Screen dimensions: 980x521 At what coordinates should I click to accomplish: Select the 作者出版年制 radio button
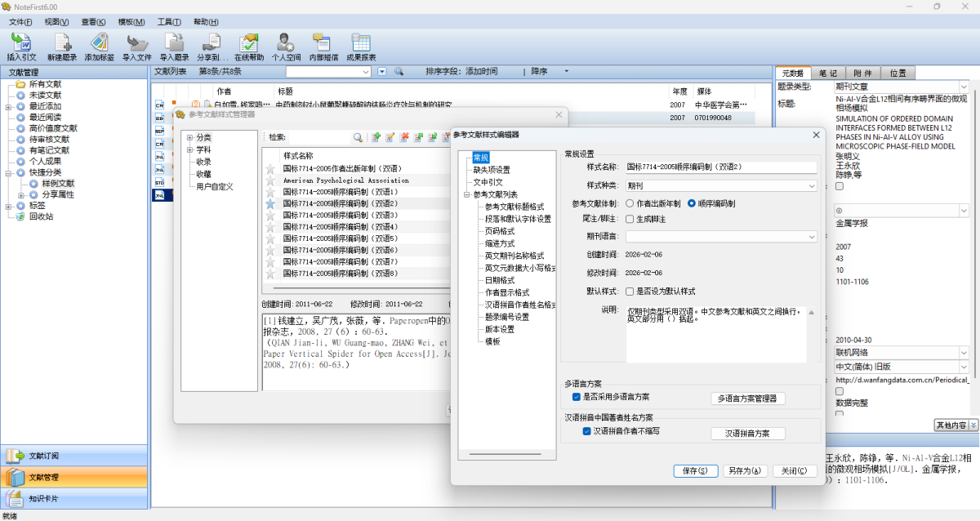coord(630,203)
